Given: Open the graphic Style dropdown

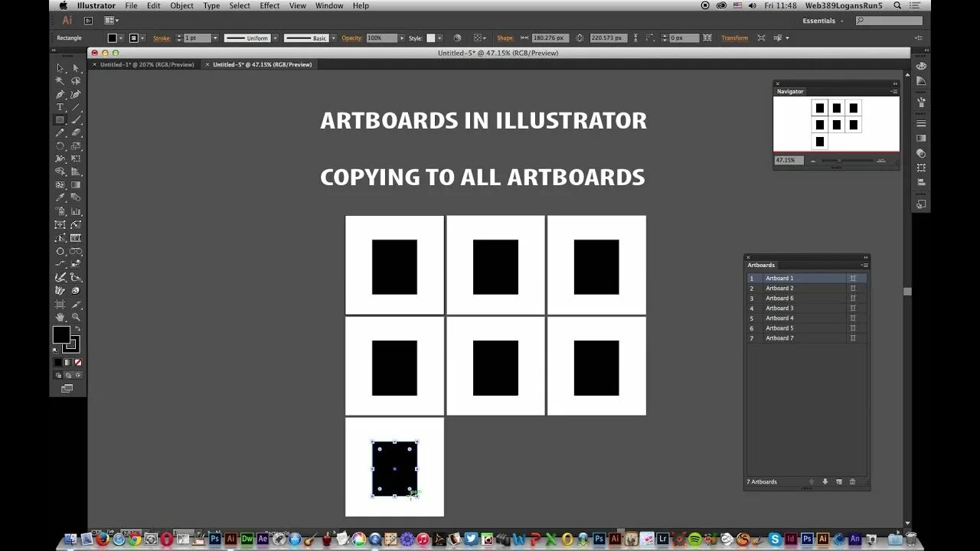Looking at the screenshot, I should tap(440, 38).
